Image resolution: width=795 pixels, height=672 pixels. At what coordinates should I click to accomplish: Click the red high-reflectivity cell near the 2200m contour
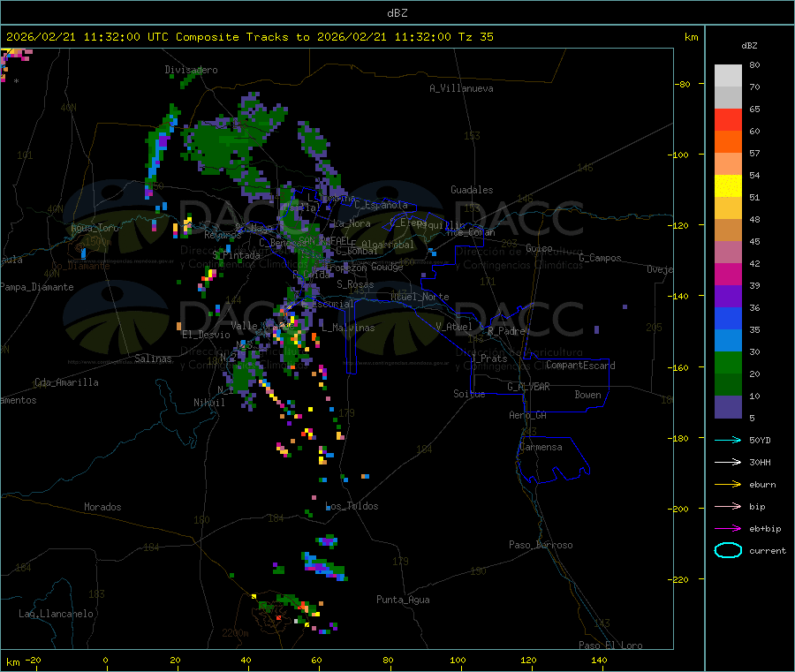coord(279,618)
